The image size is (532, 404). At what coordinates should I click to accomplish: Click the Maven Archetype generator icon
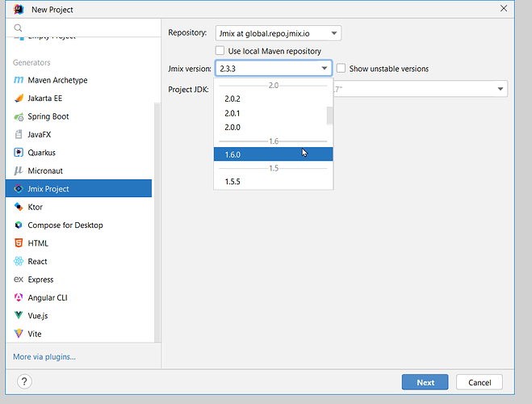coord(19,80)
